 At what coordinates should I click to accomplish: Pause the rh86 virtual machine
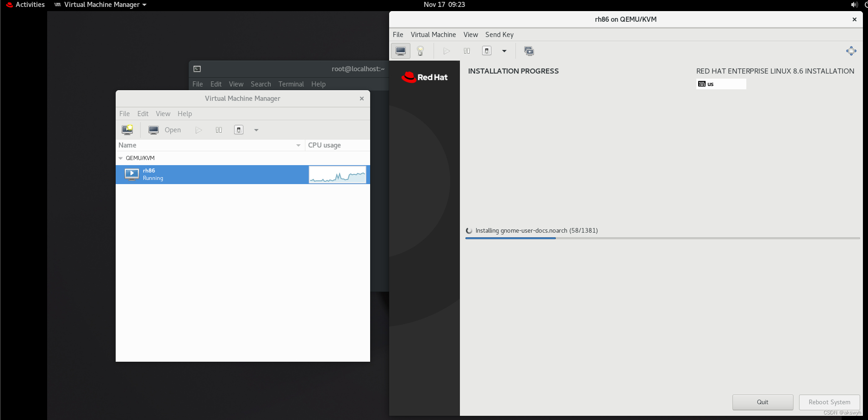point(467,51)
